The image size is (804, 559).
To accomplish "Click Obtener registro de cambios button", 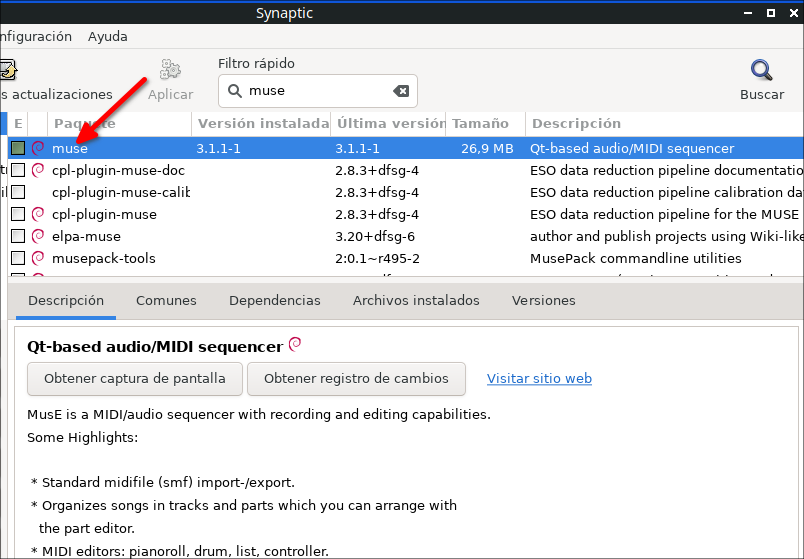I will [356, 379].
